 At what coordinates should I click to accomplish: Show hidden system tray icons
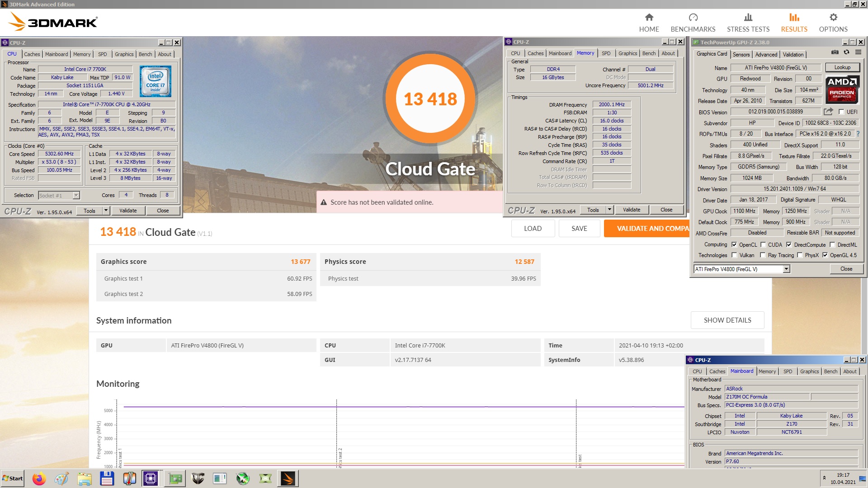point(824,478)
